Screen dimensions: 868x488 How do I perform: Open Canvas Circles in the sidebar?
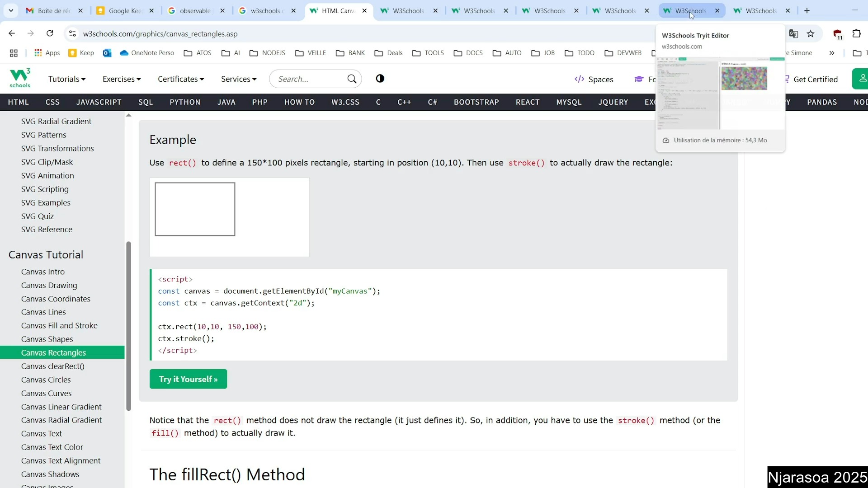(46, 380)
